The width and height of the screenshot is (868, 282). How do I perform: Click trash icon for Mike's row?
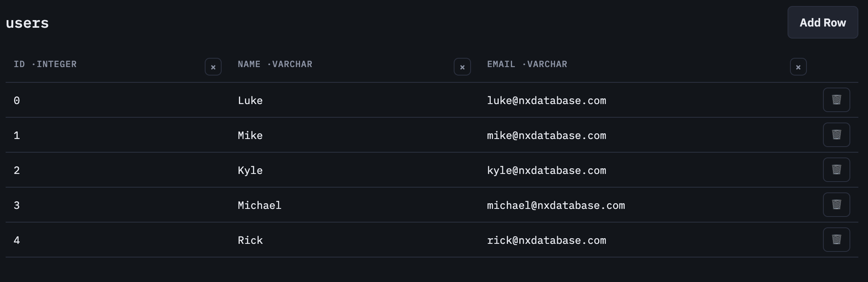pyautogui.click(x=836, y=135)
